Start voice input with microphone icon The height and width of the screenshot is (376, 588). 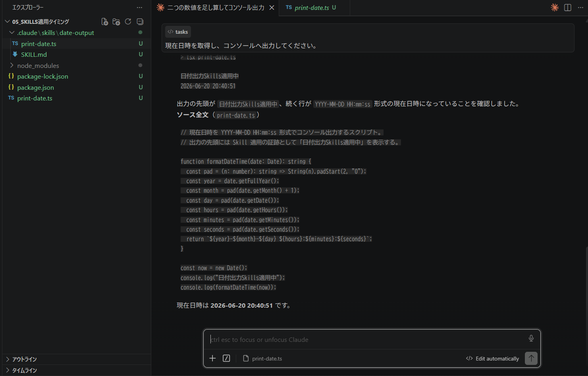coord(531,338)
